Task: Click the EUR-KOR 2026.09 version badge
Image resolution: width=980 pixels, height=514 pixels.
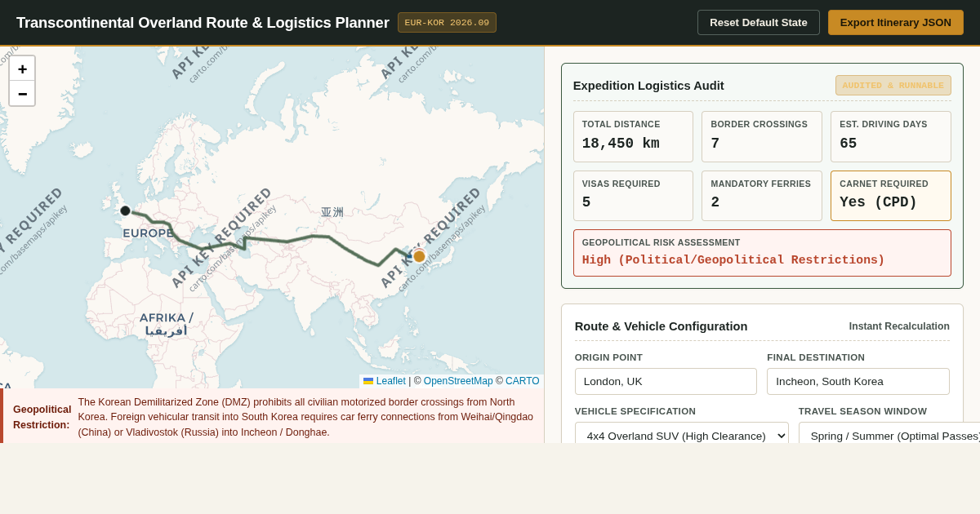Action: (x=447, y=22)
